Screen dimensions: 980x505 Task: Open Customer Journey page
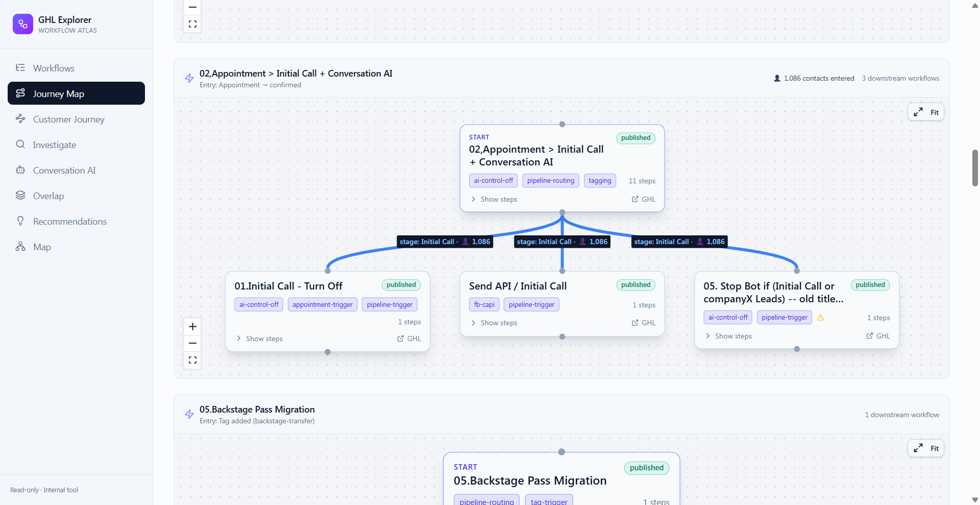click(x=77, y=119)
